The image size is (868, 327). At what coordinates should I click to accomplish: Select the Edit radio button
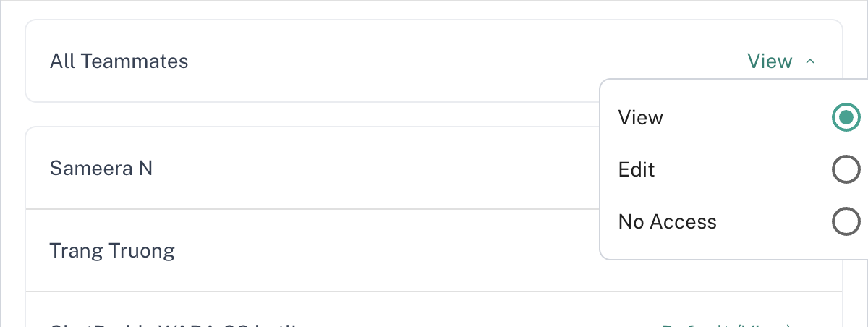[x=846, y=169]
